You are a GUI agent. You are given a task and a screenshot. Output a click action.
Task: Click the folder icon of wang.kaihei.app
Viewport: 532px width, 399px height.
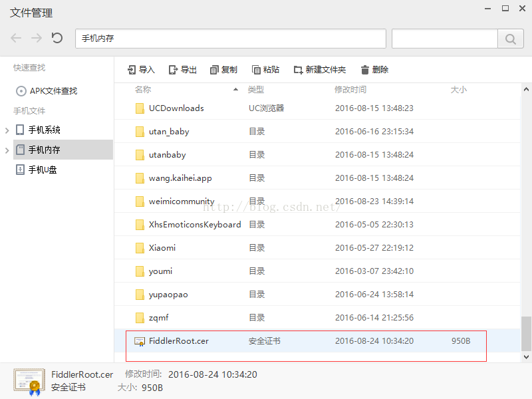pos(140,178)
